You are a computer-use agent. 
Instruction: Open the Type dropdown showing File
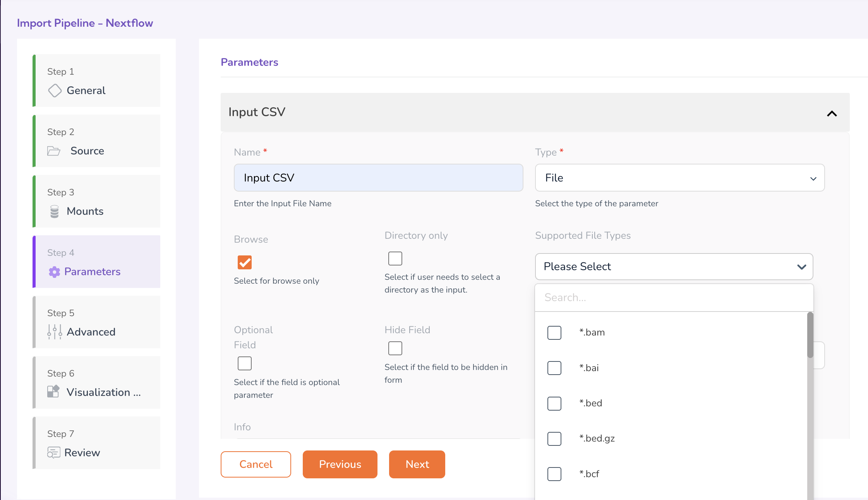(679, 178)
